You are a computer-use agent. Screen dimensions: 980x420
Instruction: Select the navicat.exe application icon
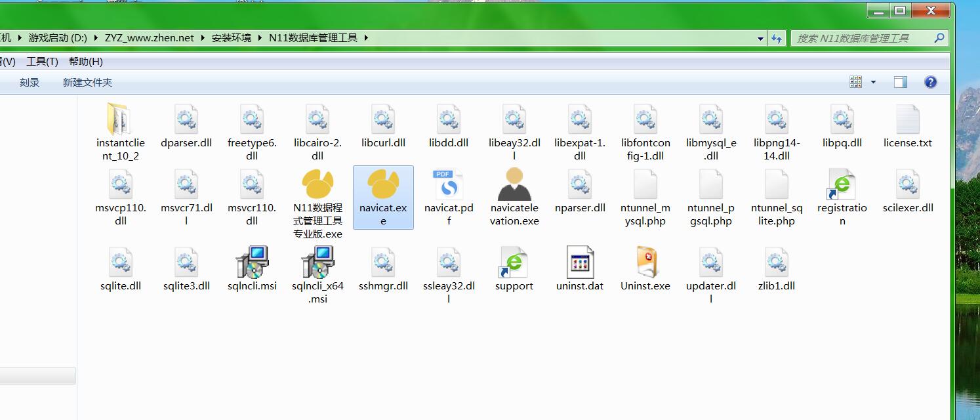[383, 186]
